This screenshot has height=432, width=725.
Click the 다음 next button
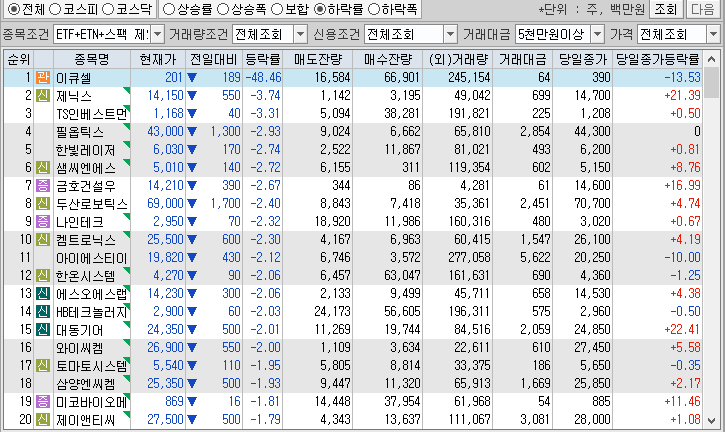click(x=703, y=9)
